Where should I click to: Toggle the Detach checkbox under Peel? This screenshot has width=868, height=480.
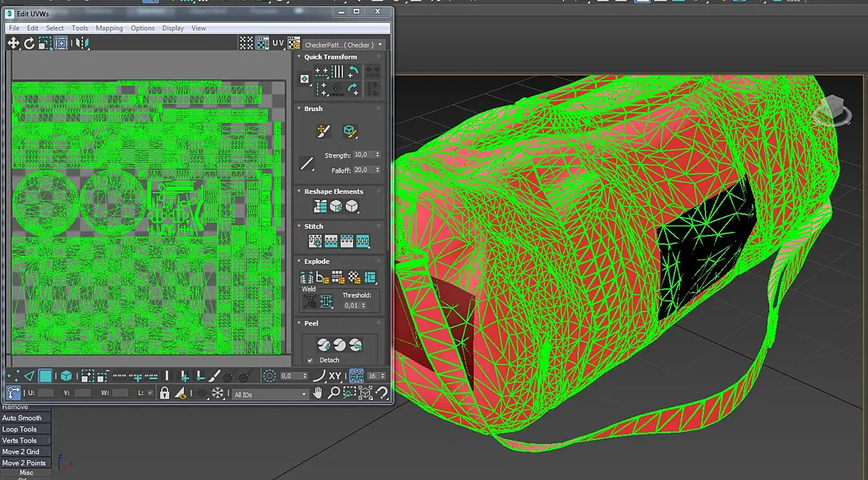[310, 360]
